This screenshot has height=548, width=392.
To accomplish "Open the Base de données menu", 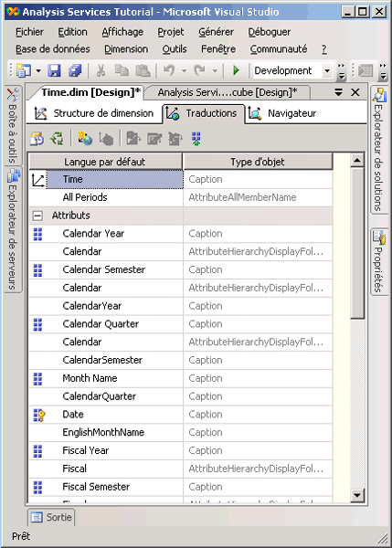I will point(53,49).
